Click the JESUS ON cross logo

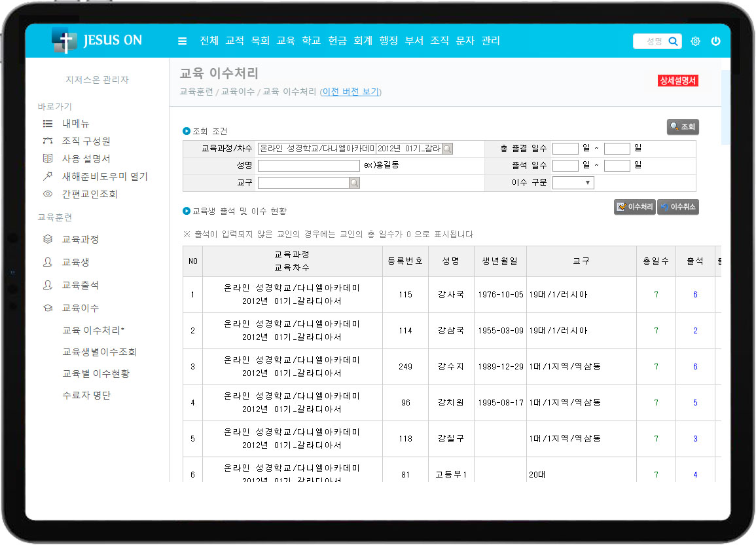pyautogui.click(x=65, y=41)
